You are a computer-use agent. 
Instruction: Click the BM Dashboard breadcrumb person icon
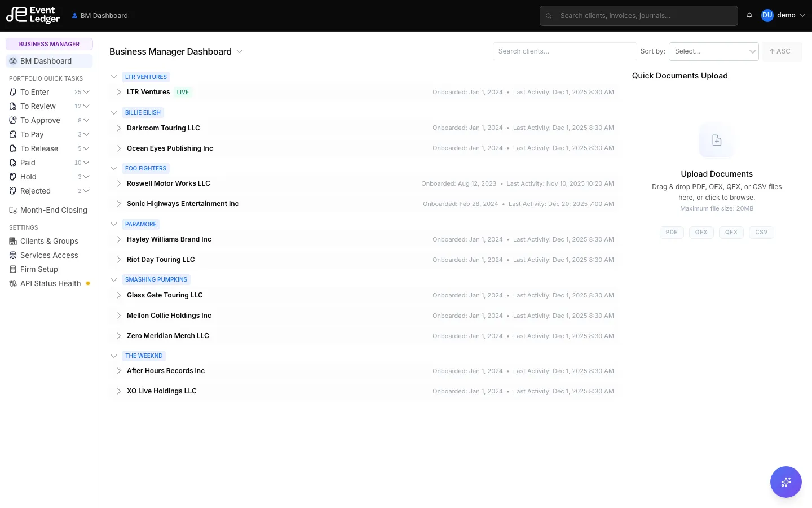(x=74, y=16)
